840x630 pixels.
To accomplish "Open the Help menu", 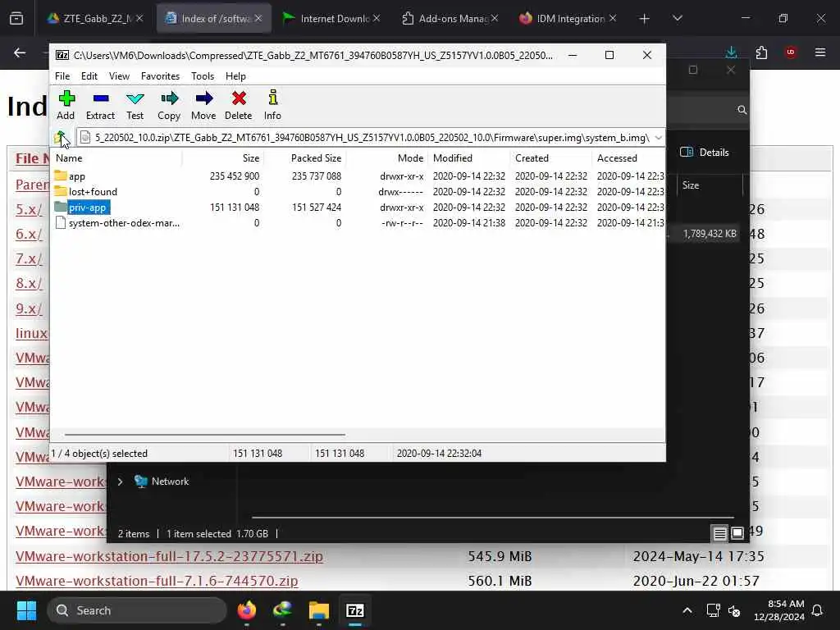I will (235, 76).
